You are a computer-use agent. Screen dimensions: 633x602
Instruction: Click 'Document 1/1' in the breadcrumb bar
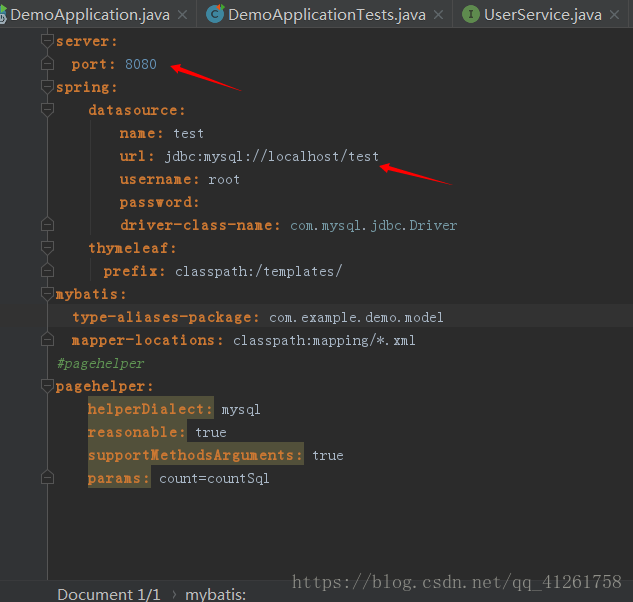point(109,595)
